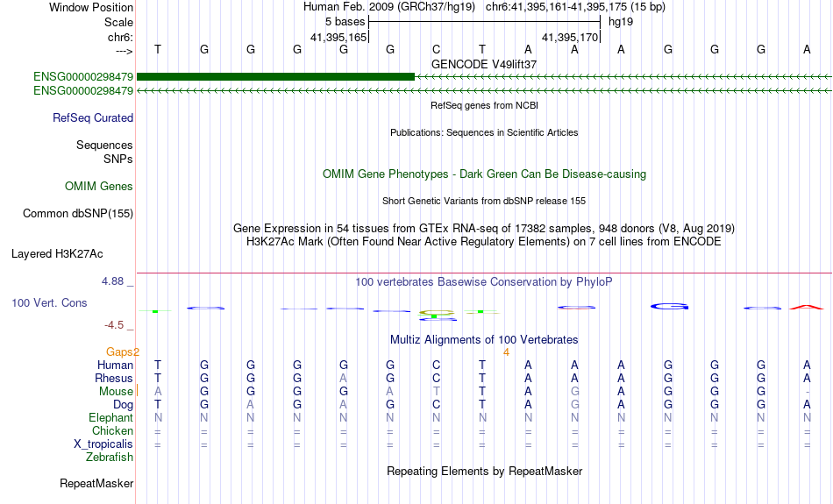Click the Scale track label
The image size is (833, 504).
click(118, 22)
